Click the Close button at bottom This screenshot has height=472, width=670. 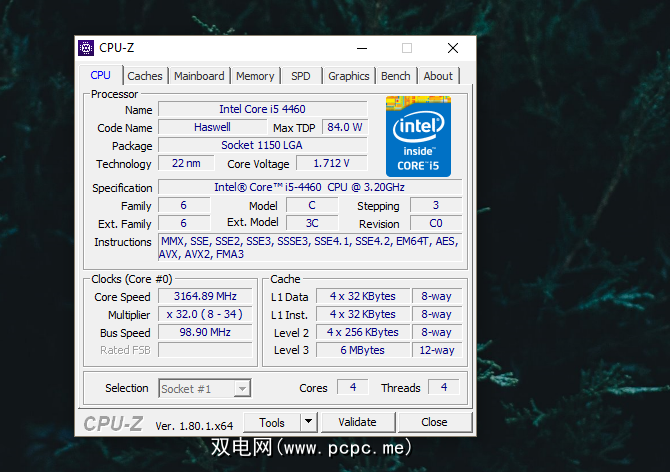pyautogui.click(x=435, y=422)
